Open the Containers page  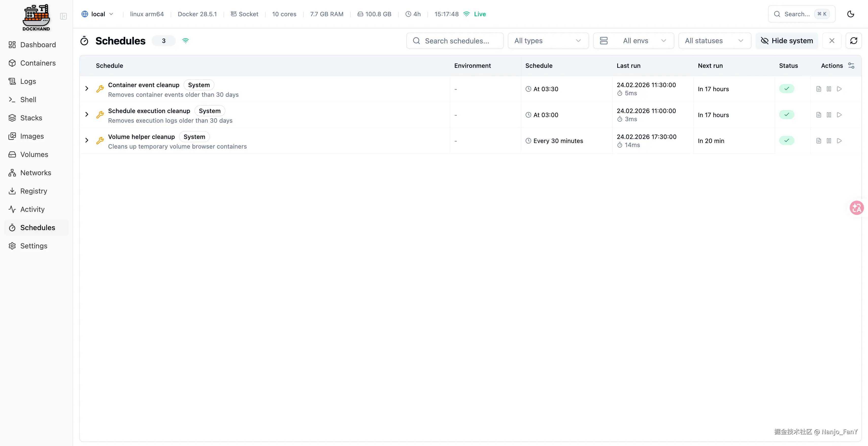pos(38,63)
